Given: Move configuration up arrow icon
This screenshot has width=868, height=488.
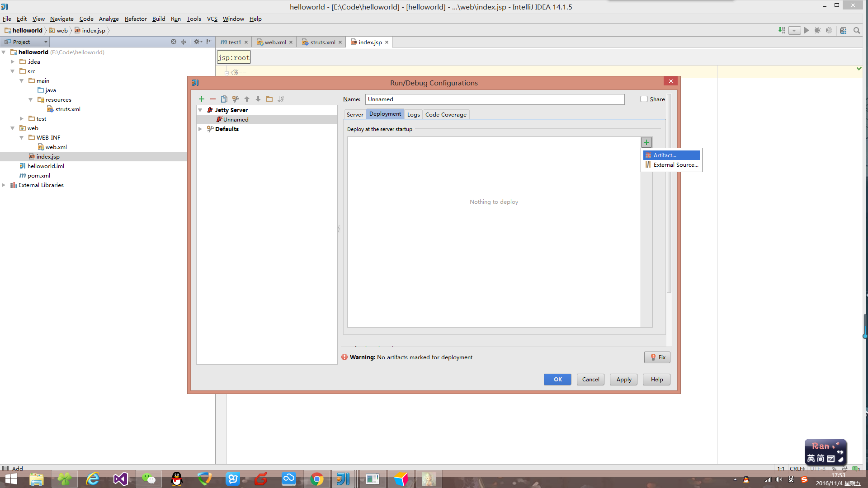Looking at the screenshot, I should click(247, 99).
